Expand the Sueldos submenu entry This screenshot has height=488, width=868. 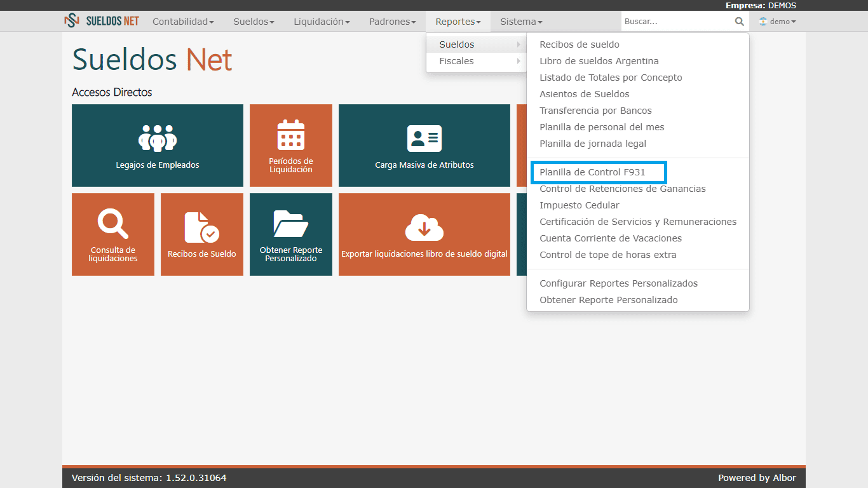click(477, 44)
